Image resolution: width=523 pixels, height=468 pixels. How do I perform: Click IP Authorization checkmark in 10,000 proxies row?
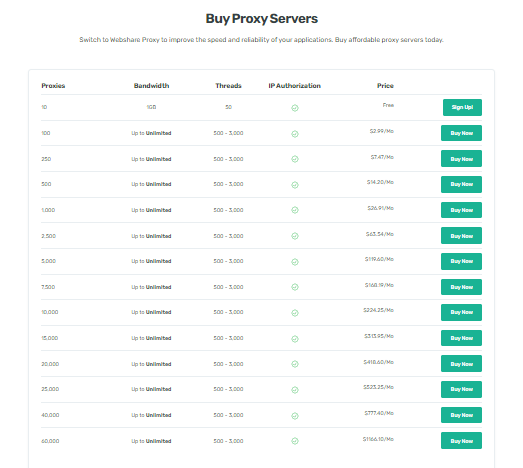[x=295, y=313]
